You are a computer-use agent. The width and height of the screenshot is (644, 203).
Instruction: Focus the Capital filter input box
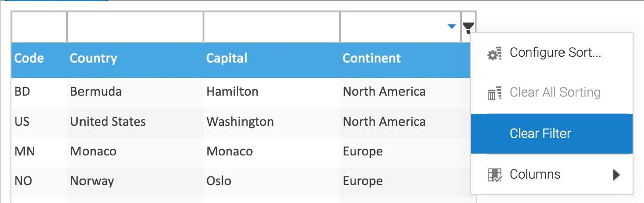pyautogui.click(x=272, y=27)
